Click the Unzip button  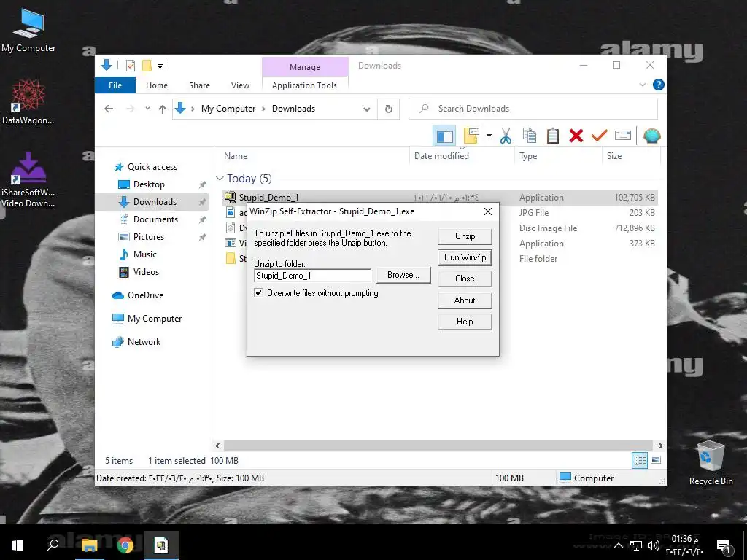(465, 236)
